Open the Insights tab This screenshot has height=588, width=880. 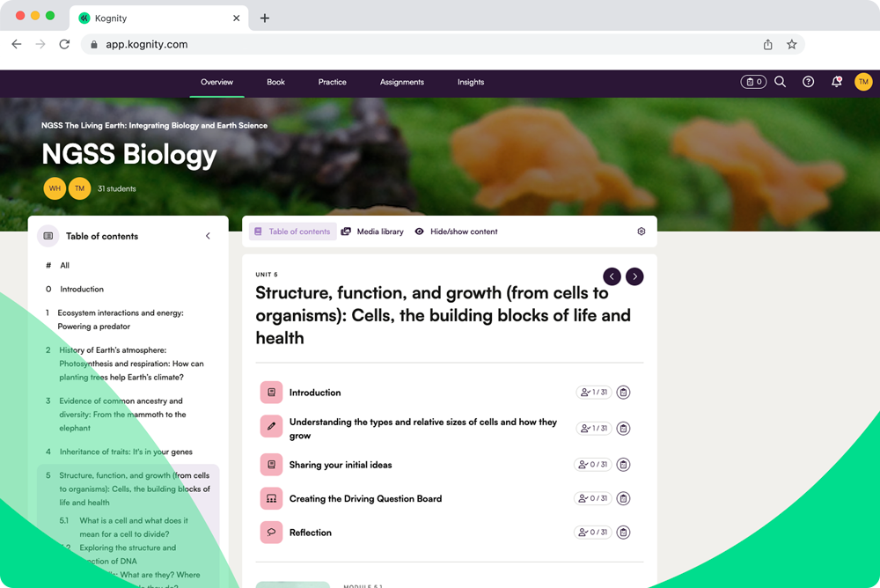click(470, 82)
